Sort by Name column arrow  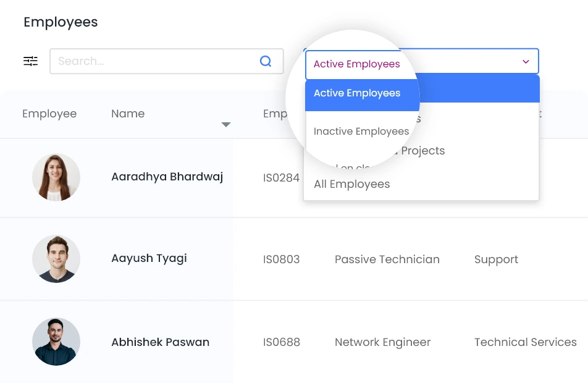point(226,125)
